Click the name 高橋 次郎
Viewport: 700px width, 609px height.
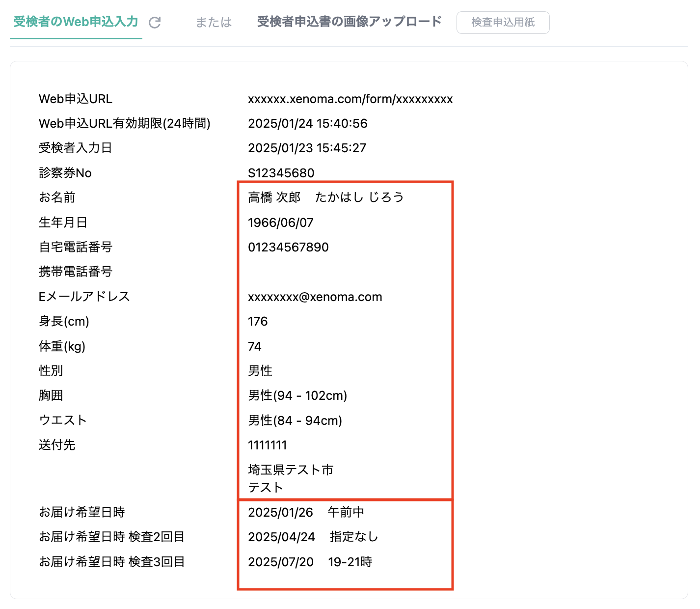(x=274, y=197)
